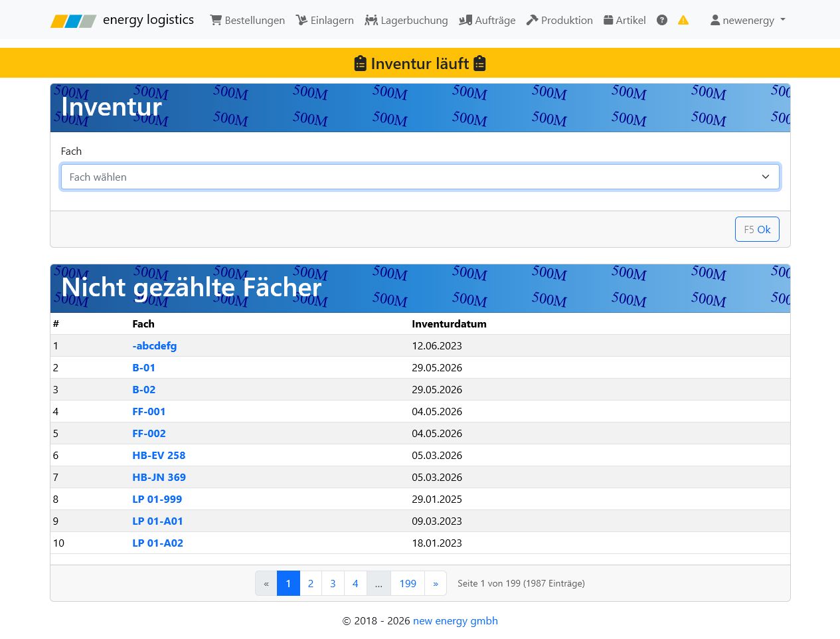Go to the previous page arrow
Image resolution: width=840 pixels, height=639 pixels.
point(266,583)
